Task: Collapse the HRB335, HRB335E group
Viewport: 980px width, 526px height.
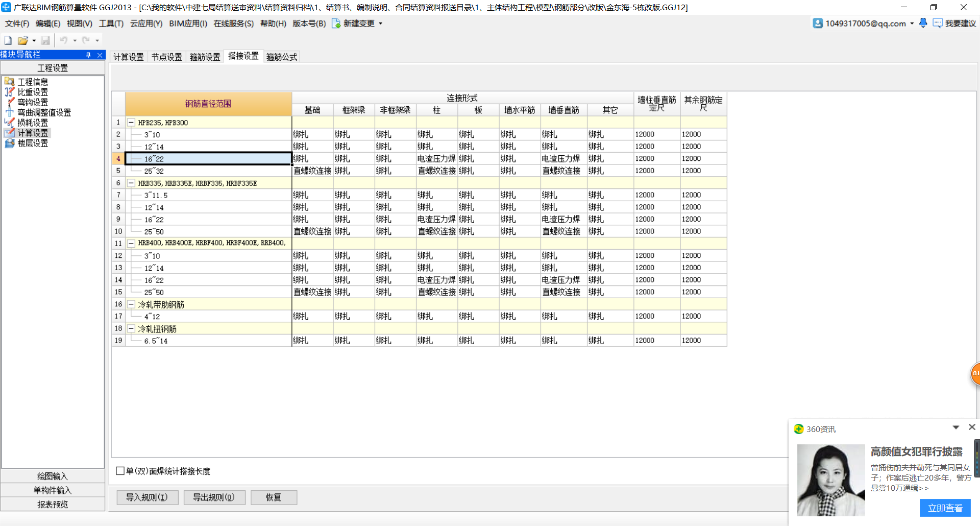Action: [x=131, y=183]
